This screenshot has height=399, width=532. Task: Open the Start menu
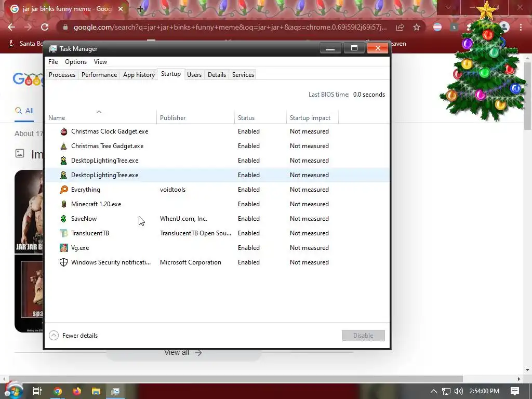pyautogui.click(x=14, y=391)
